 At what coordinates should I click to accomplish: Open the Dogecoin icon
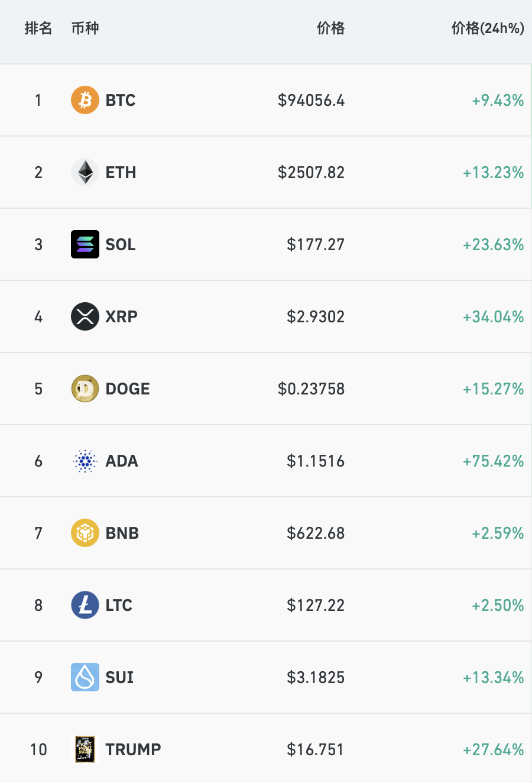coord(85,389)
